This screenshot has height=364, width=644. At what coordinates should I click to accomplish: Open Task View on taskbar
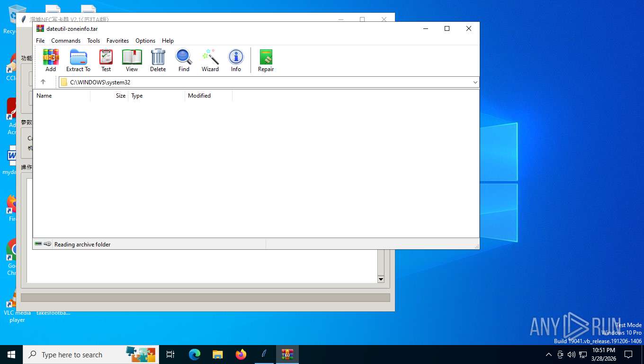pyautogui.click(x=170, y=355)
